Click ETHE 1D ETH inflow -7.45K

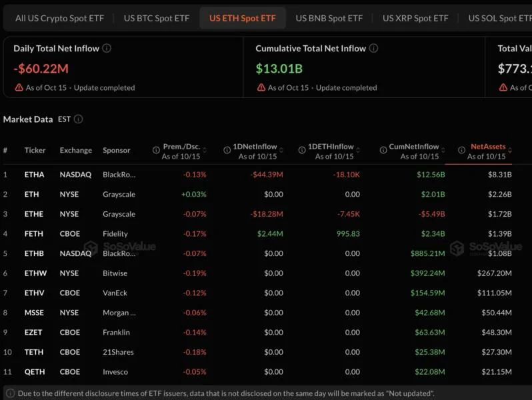(x=349, y=214)
